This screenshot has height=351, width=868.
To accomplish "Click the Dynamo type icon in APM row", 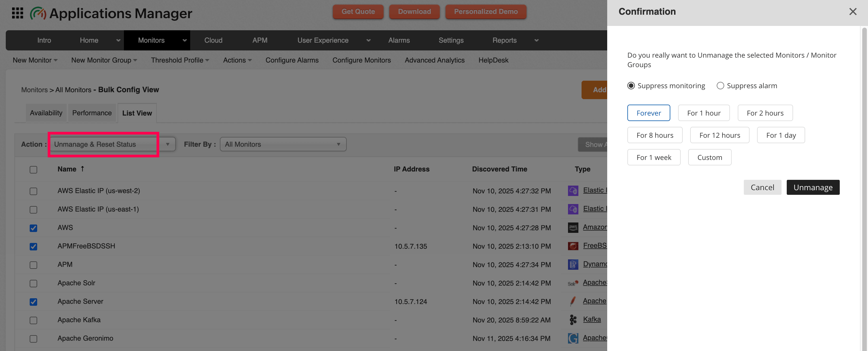I will click(573, 265).
